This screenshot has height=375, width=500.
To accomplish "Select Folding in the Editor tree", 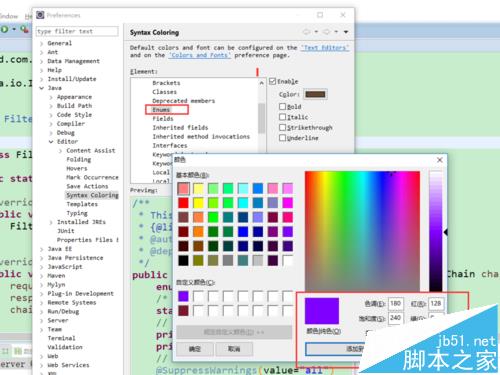I will coord(79,159).
